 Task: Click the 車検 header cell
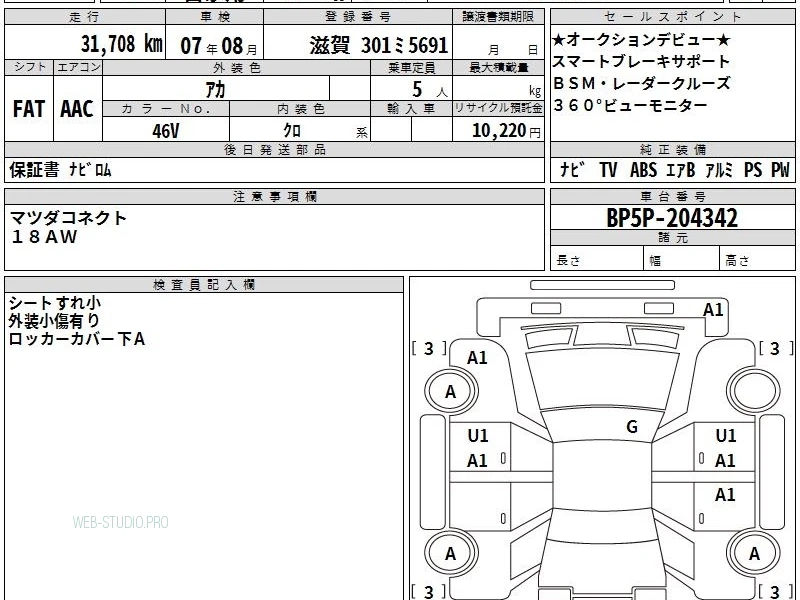pyautogui.click(x=215, y=17)
